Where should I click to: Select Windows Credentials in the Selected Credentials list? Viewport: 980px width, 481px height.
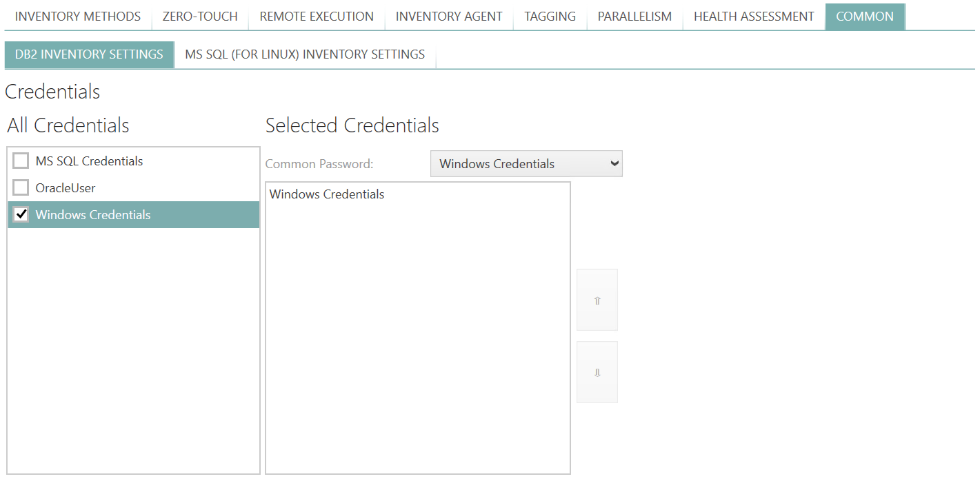coord(326,194)
